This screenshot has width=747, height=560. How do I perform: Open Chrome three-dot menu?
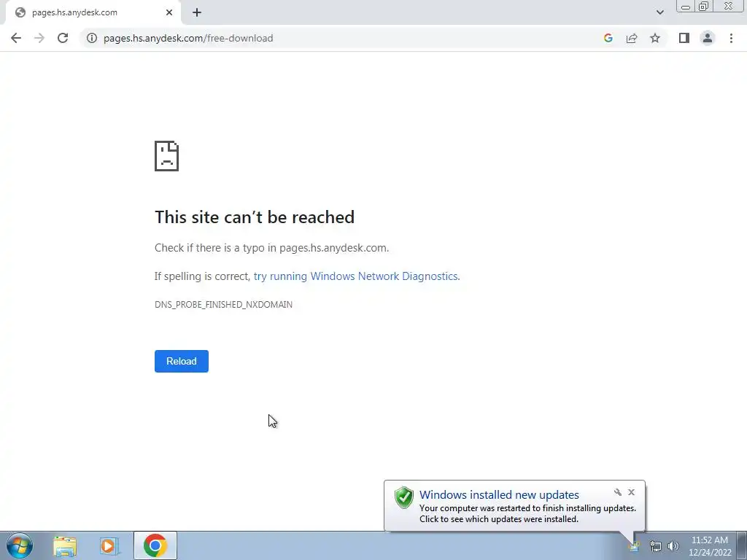(x=731, y=38)
